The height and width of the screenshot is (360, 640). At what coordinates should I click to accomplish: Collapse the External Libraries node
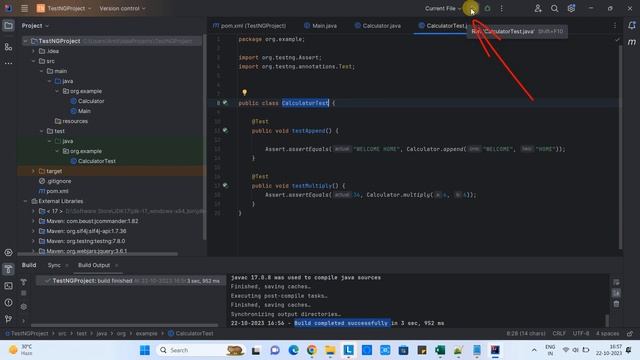tap(25, 201)
